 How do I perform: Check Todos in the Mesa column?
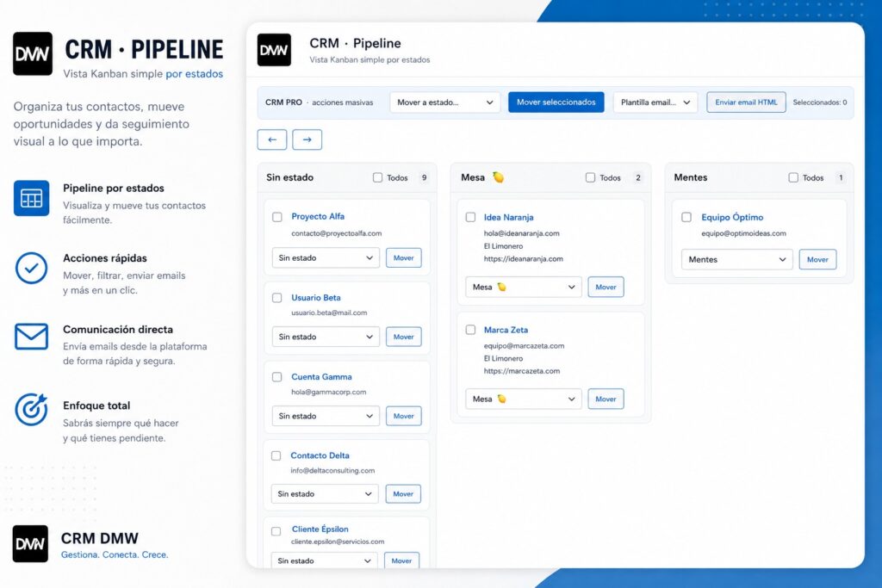point(590,177)
